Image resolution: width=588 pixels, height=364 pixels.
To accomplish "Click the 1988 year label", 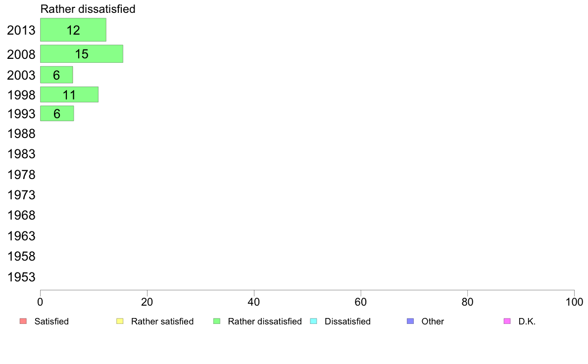I will coord(21,134).
